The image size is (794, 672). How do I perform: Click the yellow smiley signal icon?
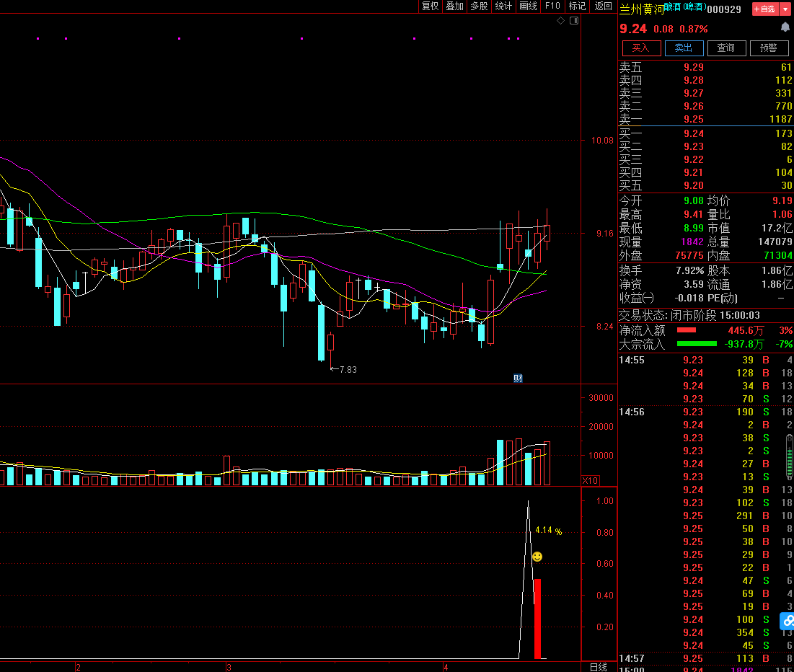click(537, 557)
